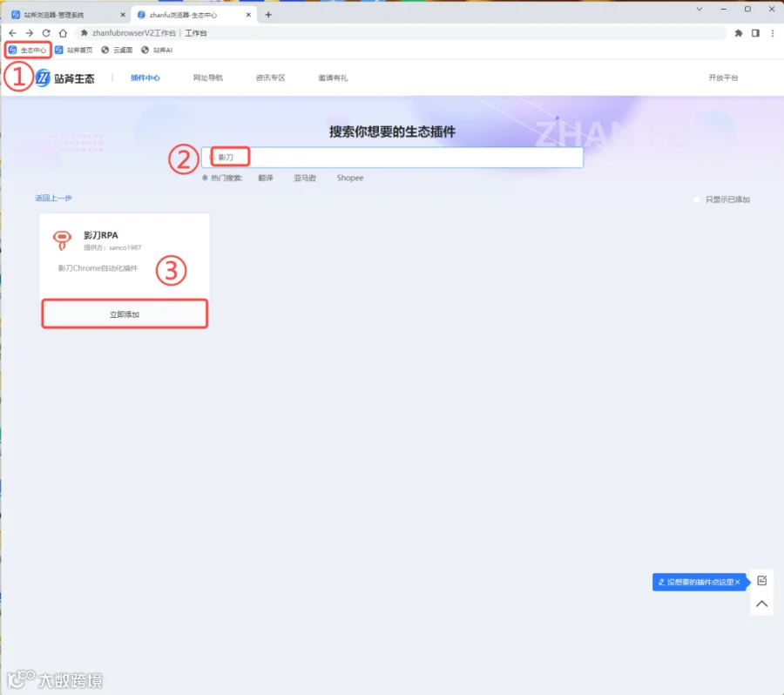Open a new browser tab
Viewport: 784px width, 695px height.
[268, 15]
